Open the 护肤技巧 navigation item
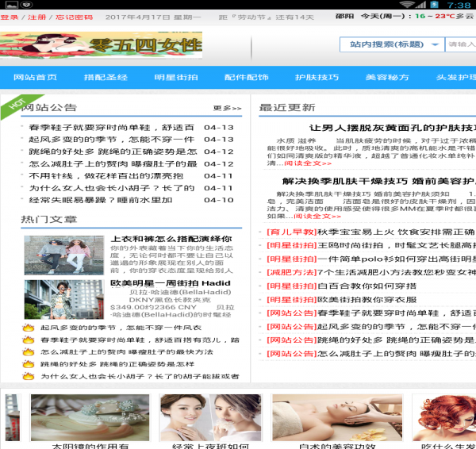 pyautogui.click(x=317, y=77)
